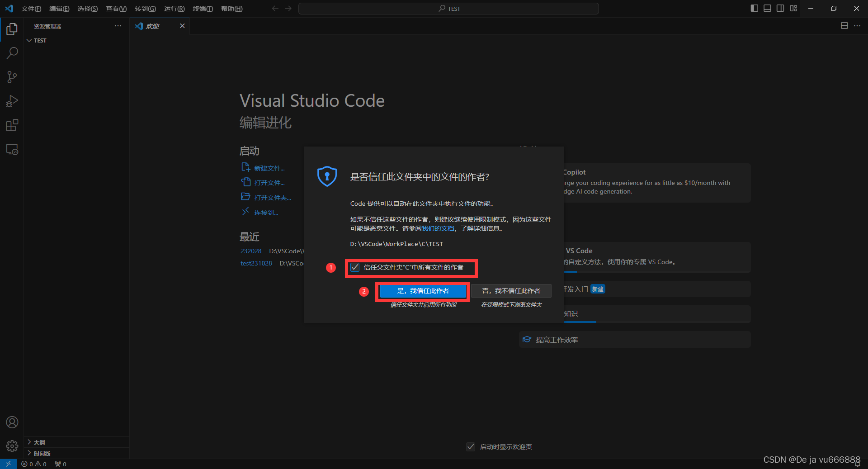Click the 打开文件夹... link

coord(273,198)
